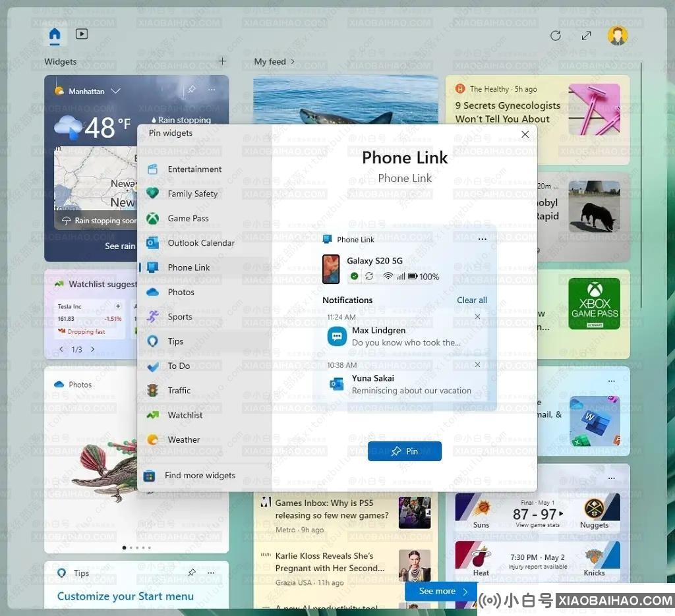675x616 pixels.
Task: Open the video play tab icon
Action: click(82, 34)
